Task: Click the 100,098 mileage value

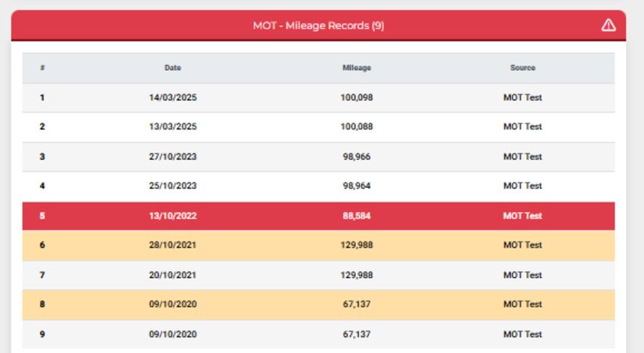Action: [x=357, y=98]
